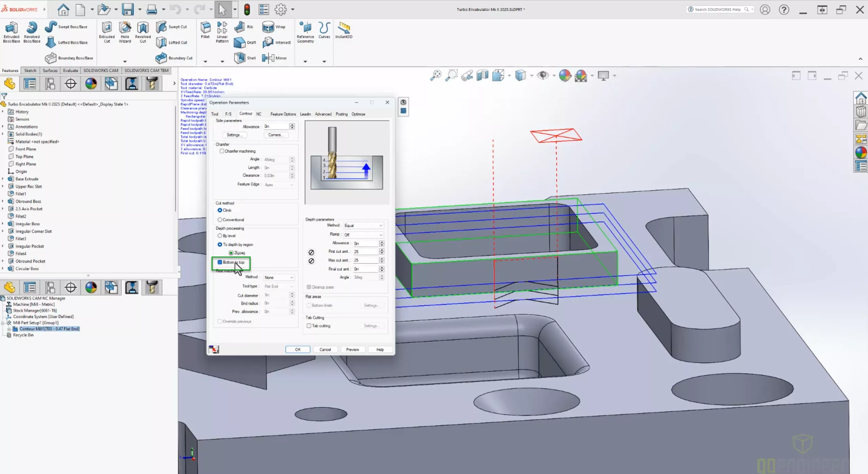Click the Appearances color ball in the right task pane
Viewport: 868px width, 474px height.
(861, 153)
